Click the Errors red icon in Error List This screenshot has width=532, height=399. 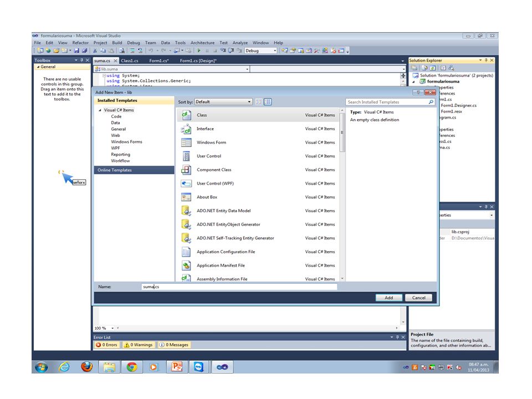(99, 345)
